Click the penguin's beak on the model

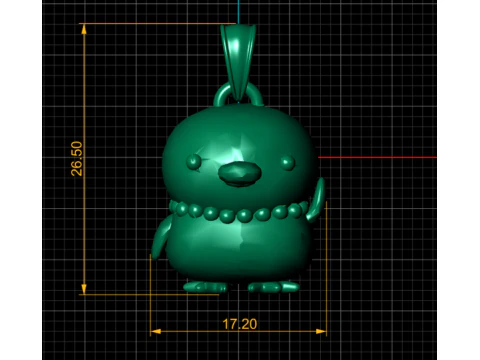click(239, 174)
